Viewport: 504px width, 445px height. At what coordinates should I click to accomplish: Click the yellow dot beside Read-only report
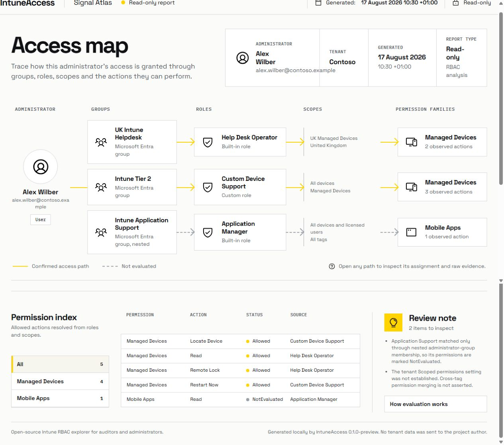pos(123,2)
